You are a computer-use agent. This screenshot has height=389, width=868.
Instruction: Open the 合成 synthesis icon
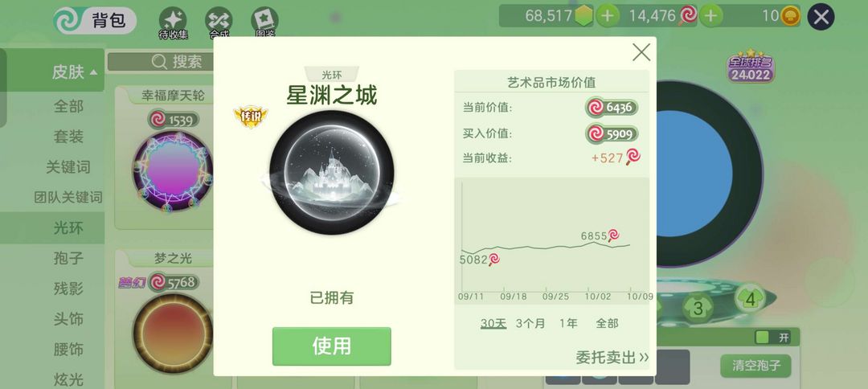coord(219,21)
